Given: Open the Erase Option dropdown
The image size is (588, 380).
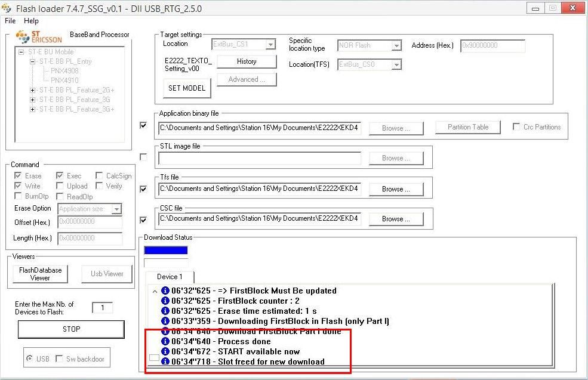Looking at the screenshot, I should click(116, 209).
